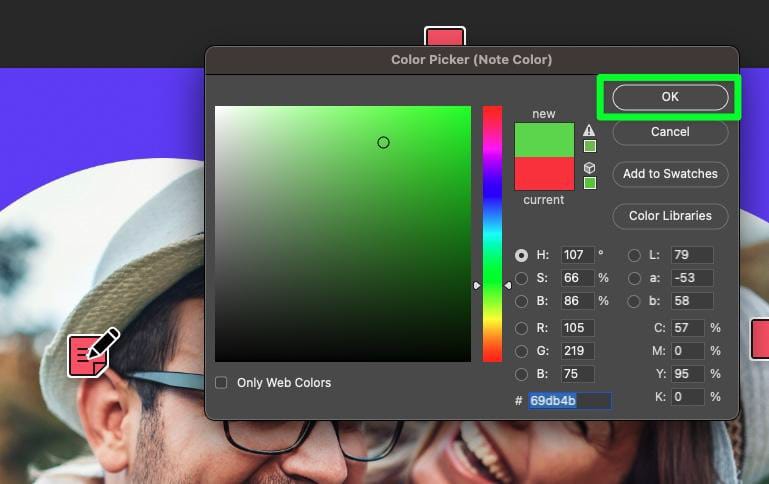Select the brightness B radio button next to 86
This screenshot has height=484, width=769.
(521, 301)
